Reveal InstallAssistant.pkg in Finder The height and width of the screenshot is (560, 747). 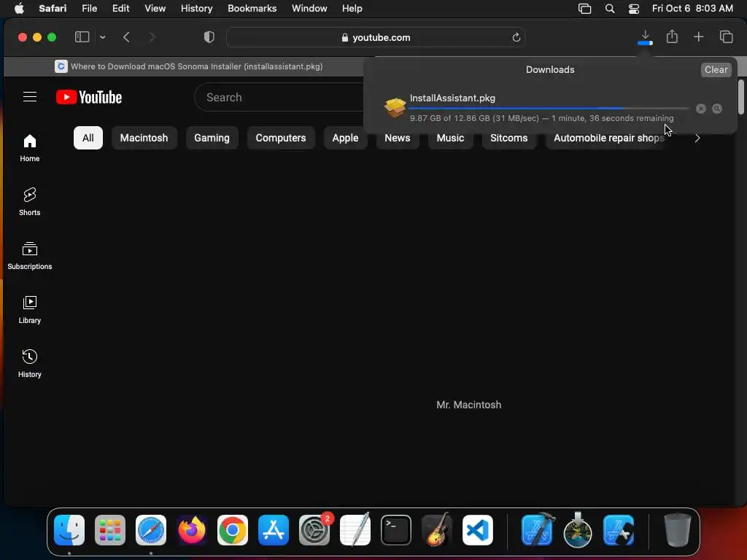pyautogui.click(x=716, y=109)
